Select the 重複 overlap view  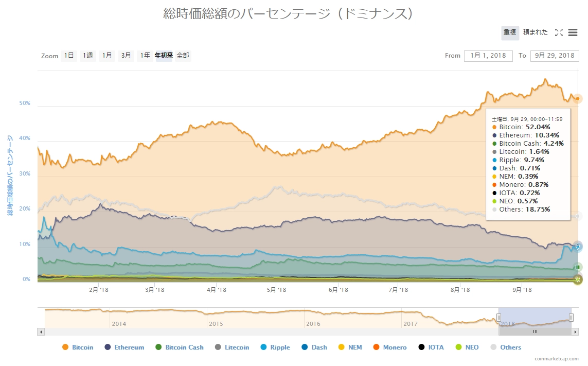[x=510, y=32]
